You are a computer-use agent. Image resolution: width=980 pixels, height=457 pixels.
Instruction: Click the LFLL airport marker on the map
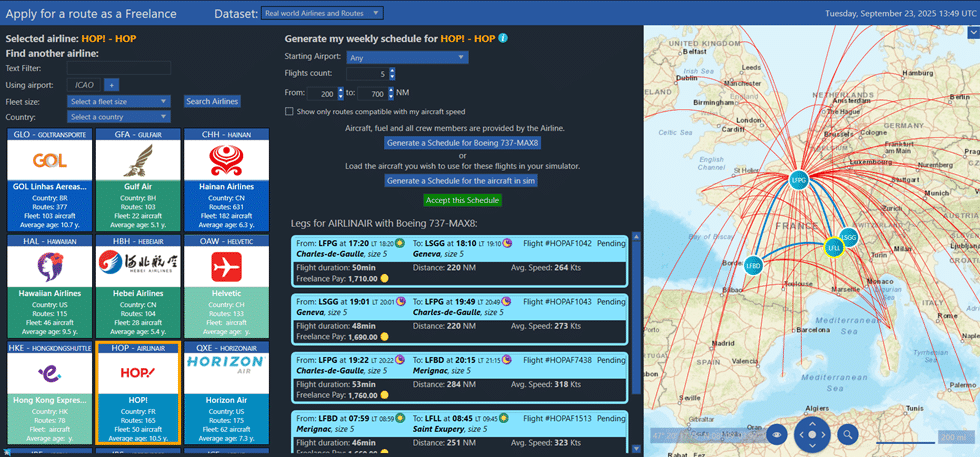tap(833, 248)
